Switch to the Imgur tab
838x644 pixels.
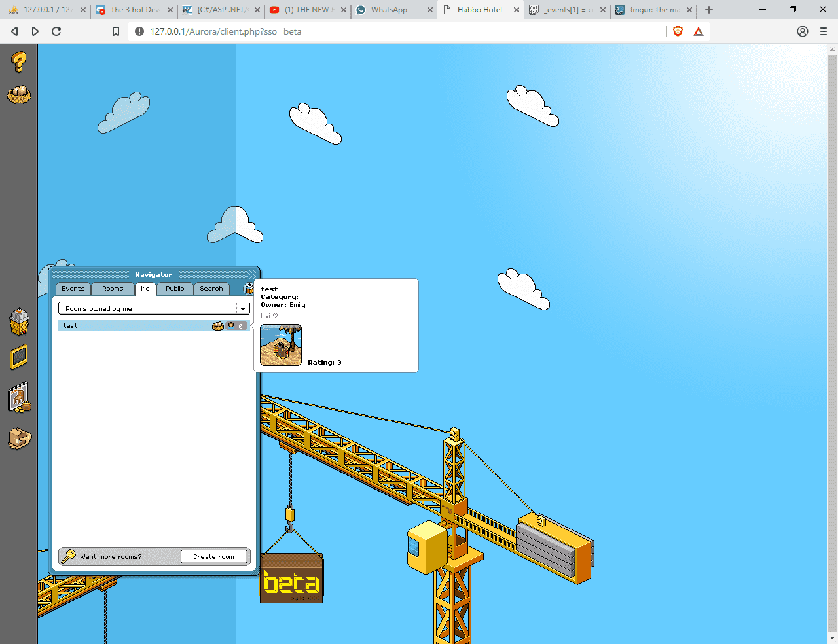pyautogui.click(x=654, y=10)
